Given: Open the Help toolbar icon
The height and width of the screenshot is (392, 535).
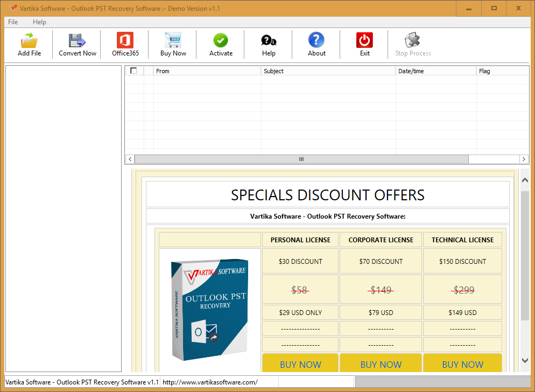Looking at the screenshot, I should [x=269, y=40].
